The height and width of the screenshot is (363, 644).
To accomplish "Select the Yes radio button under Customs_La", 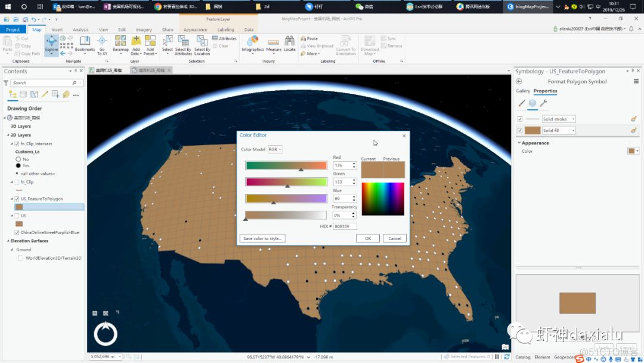I will pyautogui.click(x=19, y=165).
